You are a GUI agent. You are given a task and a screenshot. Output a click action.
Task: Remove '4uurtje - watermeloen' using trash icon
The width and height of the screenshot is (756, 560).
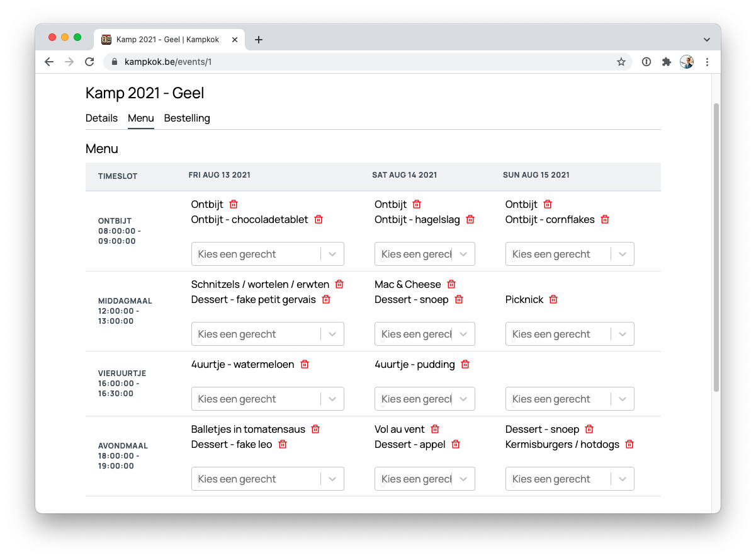[305, 365]
